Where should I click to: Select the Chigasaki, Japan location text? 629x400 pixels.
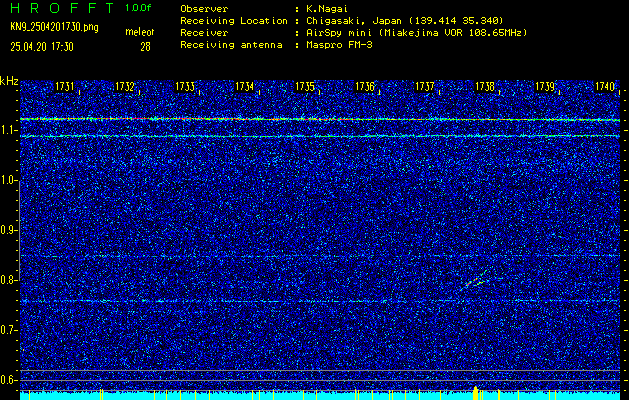point(404,21)
